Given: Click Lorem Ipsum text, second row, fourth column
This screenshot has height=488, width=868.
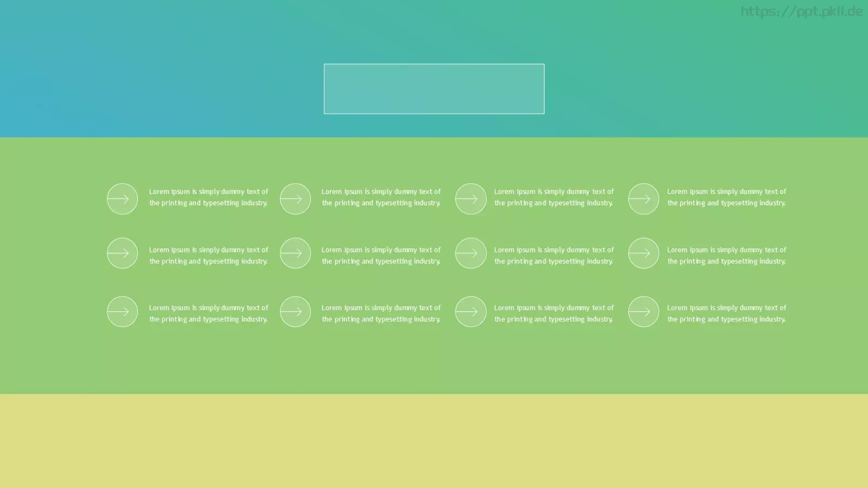Looking at the screenshot, I should pyautogui.click(x=726, y=255).
